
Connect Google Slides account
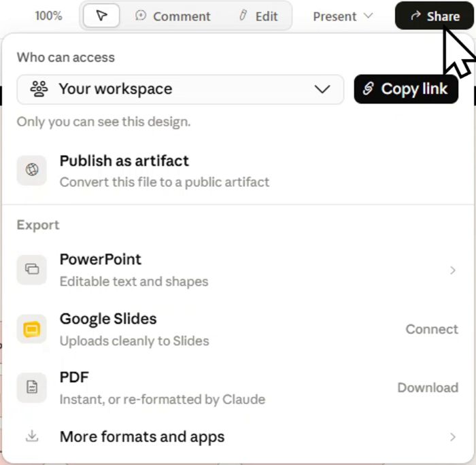click(432, 329)
